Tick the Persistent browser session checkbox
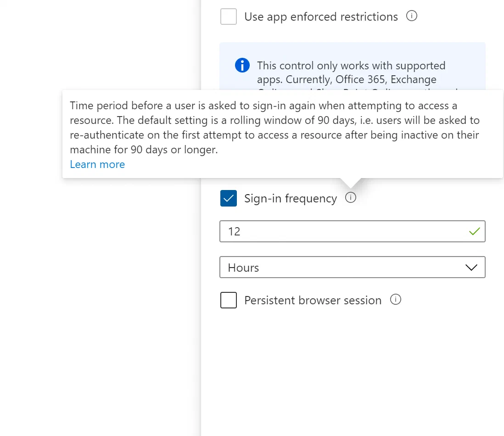This screenshot has height=436, width=504. pos(229,300)
